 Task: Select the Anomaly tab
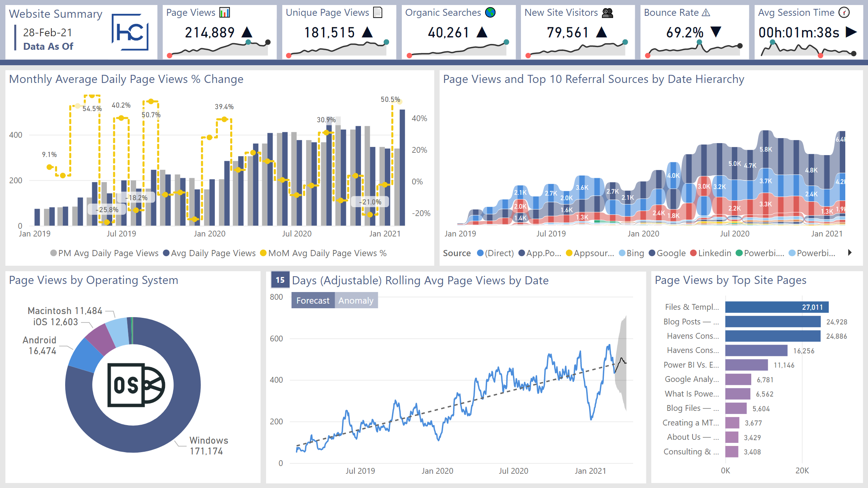coord(356,301)
